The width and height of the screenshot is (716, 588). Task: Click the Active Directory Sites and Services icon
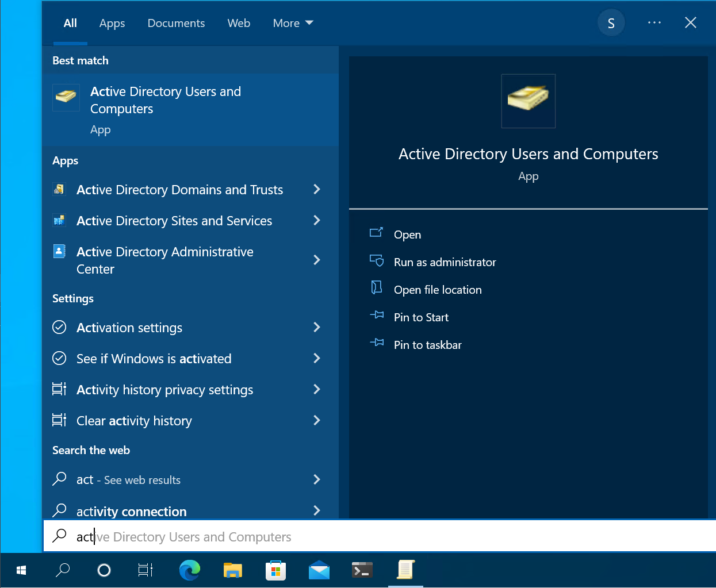[x=60, y=220]
